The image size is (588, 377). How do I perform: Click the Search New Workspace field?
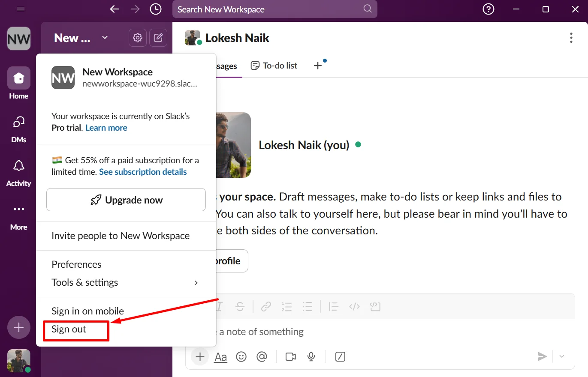[274, 9]
